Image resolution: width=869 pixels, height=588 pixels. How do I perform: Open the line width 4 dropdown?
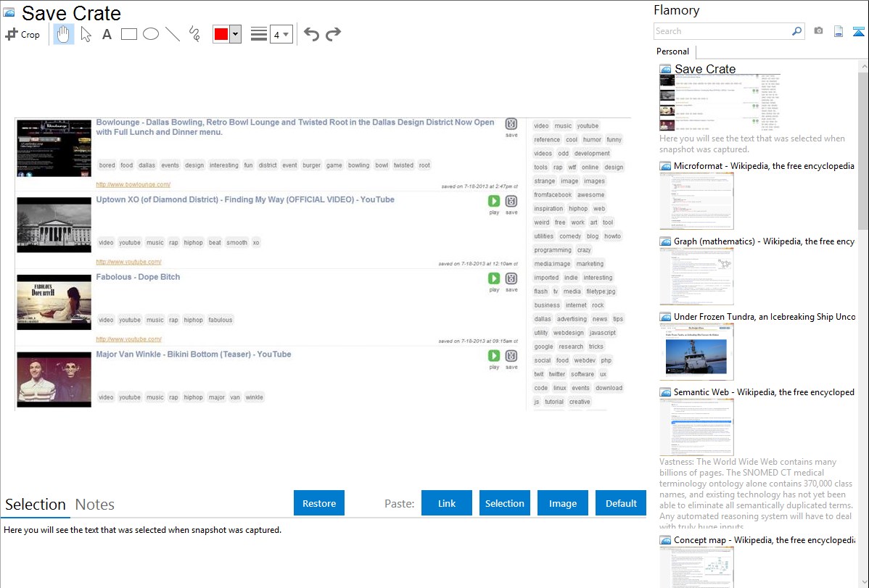281,34
